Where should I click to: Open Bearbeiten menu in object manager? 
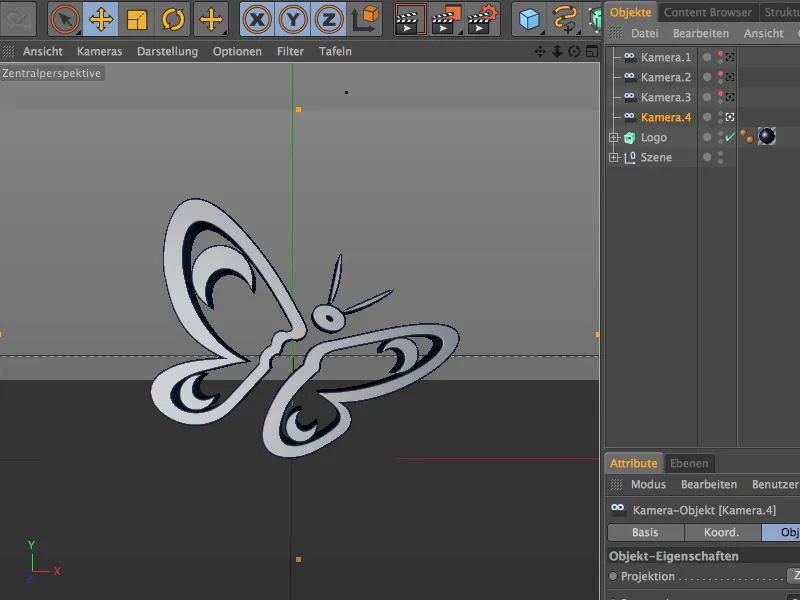click(x=701, y=34)
